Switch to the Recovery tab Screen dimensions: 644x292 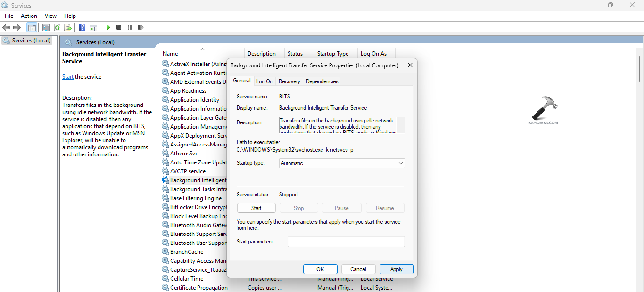pos(289,81)
